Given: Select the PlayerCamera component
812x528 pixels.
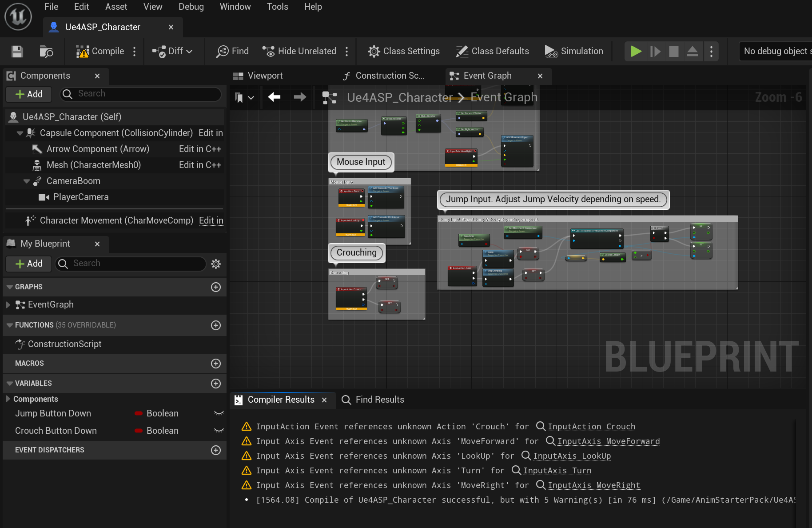Looking at the screenshot, I should 81,197.
